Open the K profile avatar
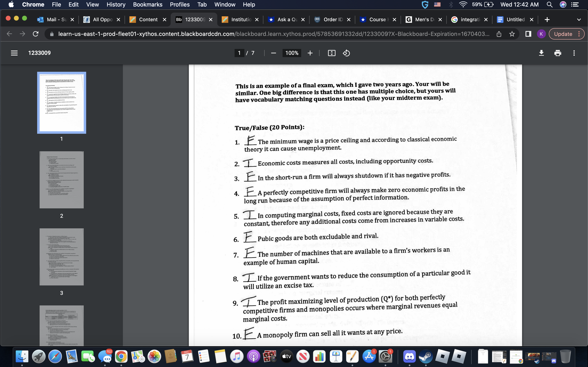 point(541,34)
